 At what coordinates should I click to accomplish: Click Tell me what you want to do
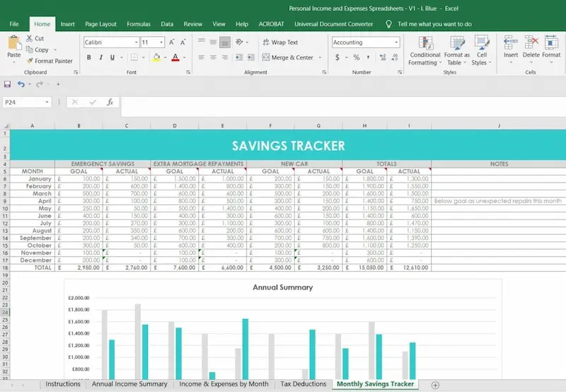(434, 24)
